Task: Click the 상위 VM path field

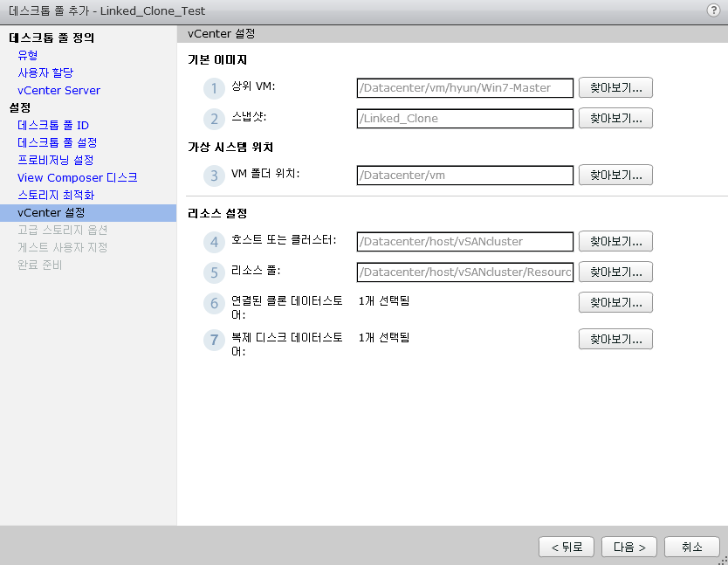Action: pyautogui.click(x=464, y=88)
